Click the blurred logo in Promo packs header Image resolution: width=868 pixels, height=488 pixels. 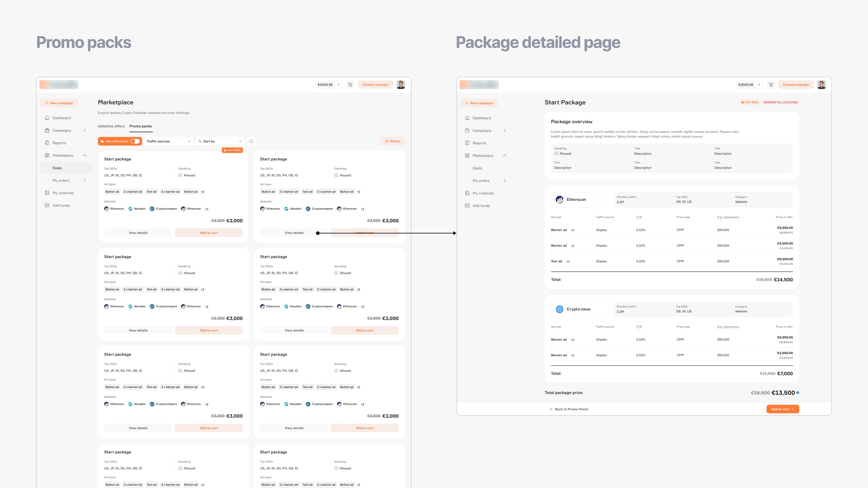pos(59,85)
